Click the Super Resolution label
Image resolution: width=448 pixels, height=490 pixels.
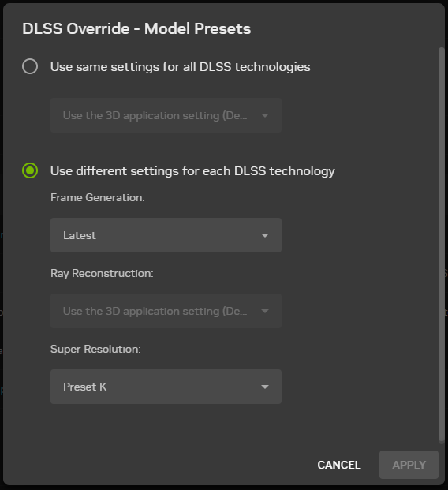[95, 349]
